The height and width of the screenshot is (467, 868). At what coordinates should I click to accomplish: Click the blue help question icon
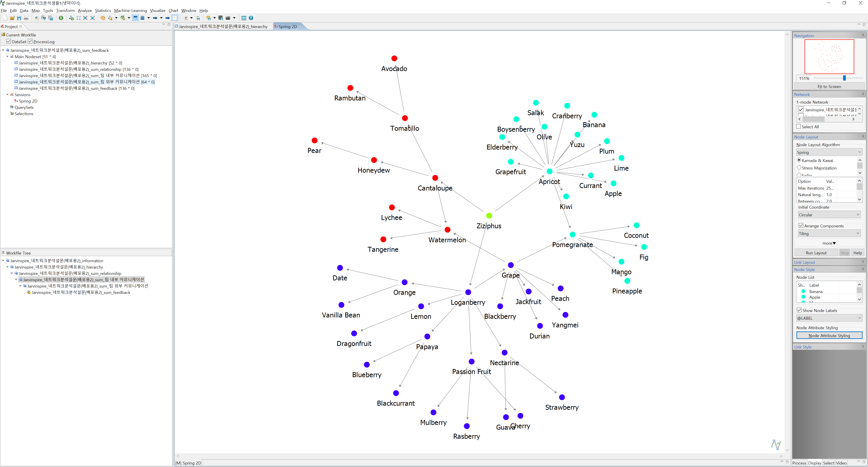pyautogui.click(x=251, y=18)
